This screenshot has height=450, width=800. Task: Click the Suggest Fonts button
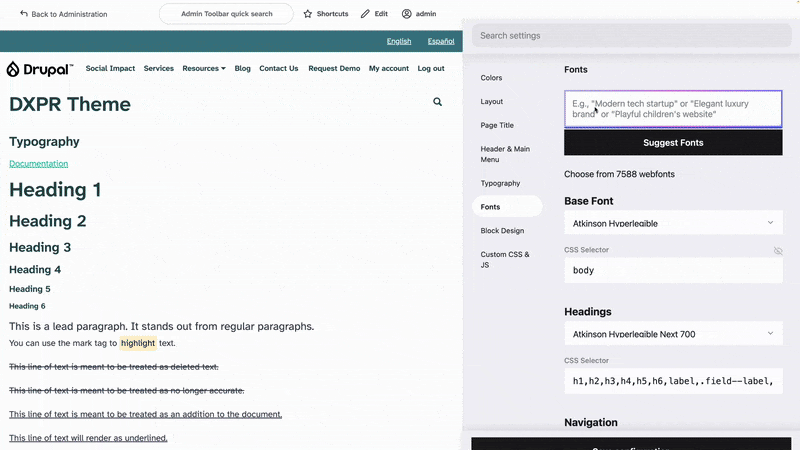coord(673,142)
